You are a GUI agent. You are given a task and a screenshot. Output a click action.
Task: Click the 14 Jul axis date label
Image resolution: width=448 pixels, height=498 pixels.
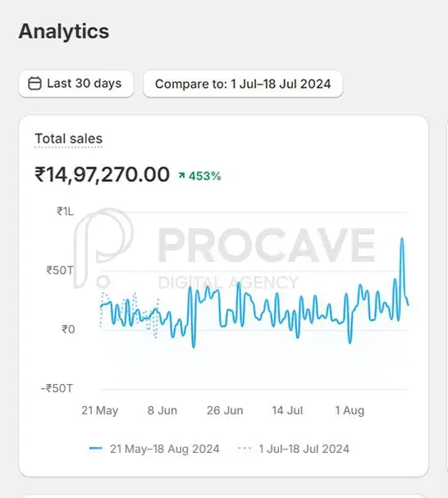tap(287, 410)
